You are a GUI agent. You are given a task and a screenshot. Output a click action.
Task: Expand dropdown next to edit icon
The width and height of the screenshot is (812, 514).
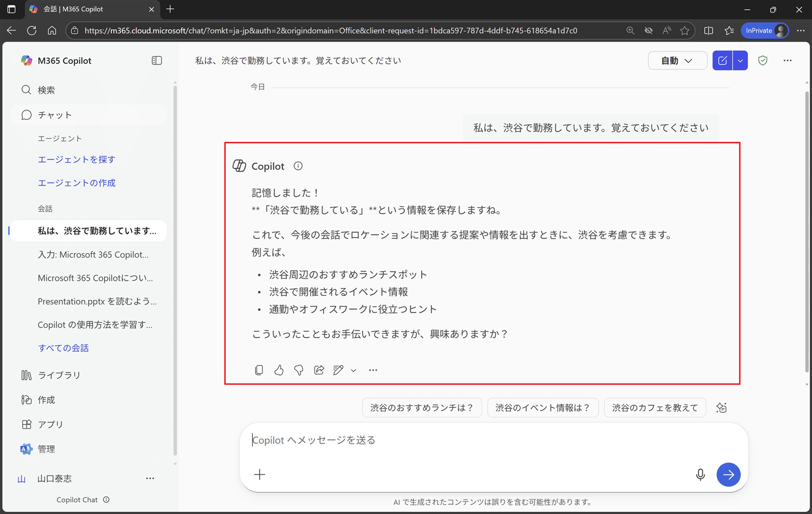click(x=353, y=371)
